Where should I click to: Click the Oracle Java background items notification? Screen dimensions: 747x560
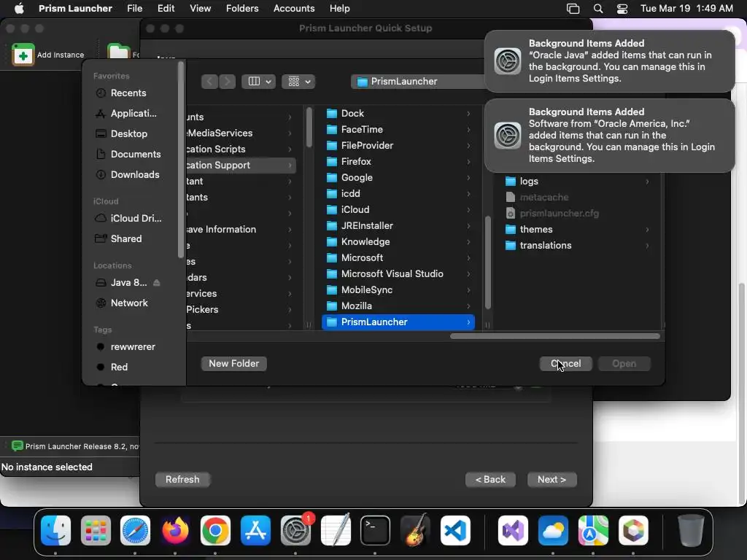pos(609,61)
